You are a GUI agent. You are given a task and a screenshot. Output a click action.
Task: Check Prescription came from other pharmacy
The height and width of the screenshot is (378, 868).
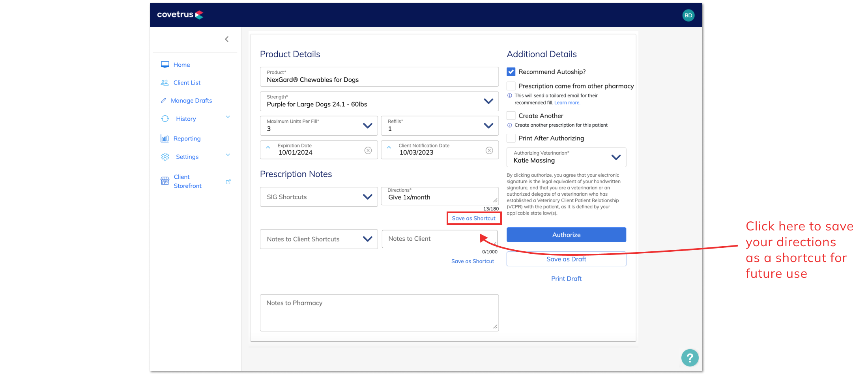[x=511, y=86]
